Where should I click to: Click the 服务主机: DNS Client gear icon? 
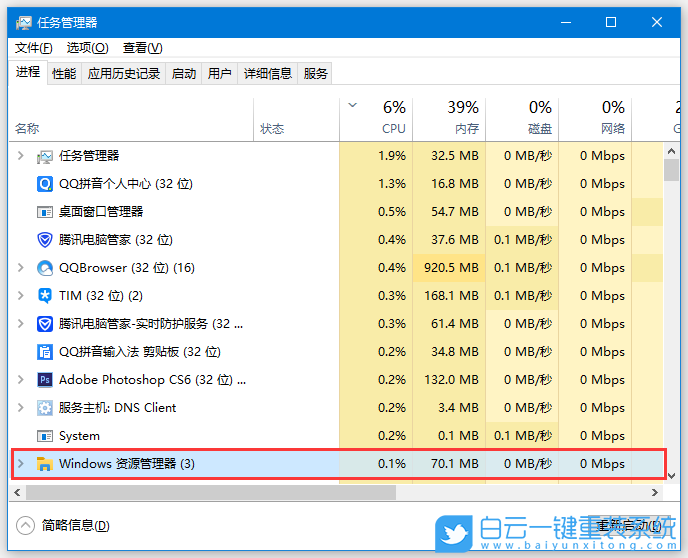tap(45, 408)
